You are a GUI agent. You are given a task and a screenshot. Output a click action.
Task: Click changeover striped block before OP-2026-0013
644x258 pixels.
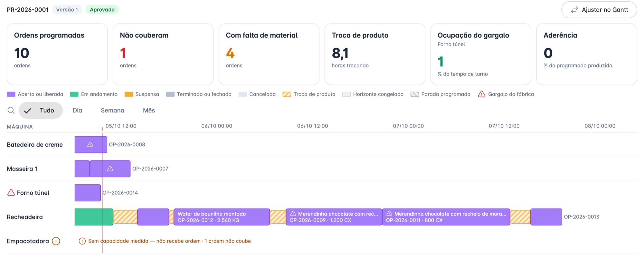pos(520,217)
